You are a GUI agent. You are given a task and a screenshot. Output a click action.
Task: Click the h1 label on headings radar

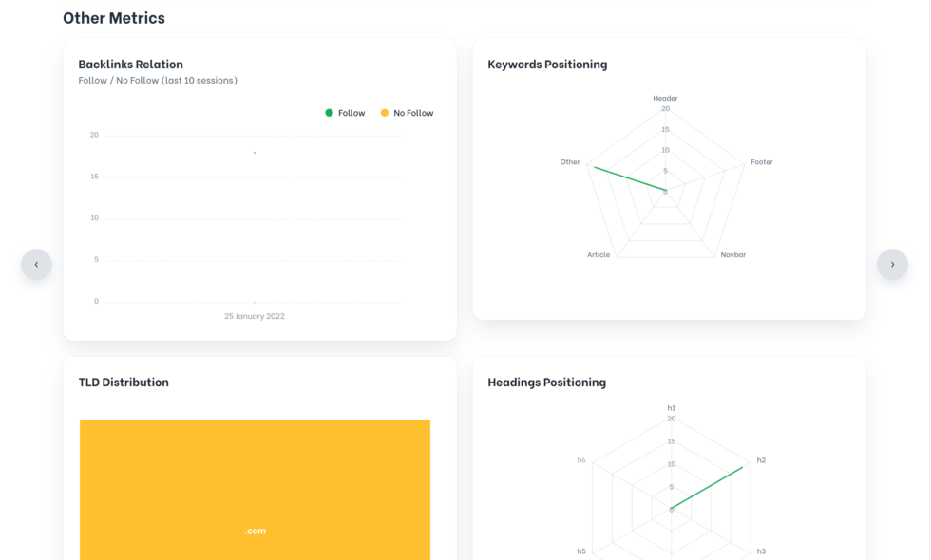coord(671,408)
